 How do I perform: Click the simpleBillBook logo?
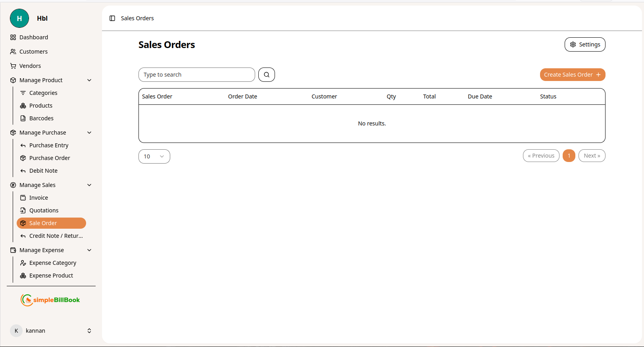click(50, 300)
